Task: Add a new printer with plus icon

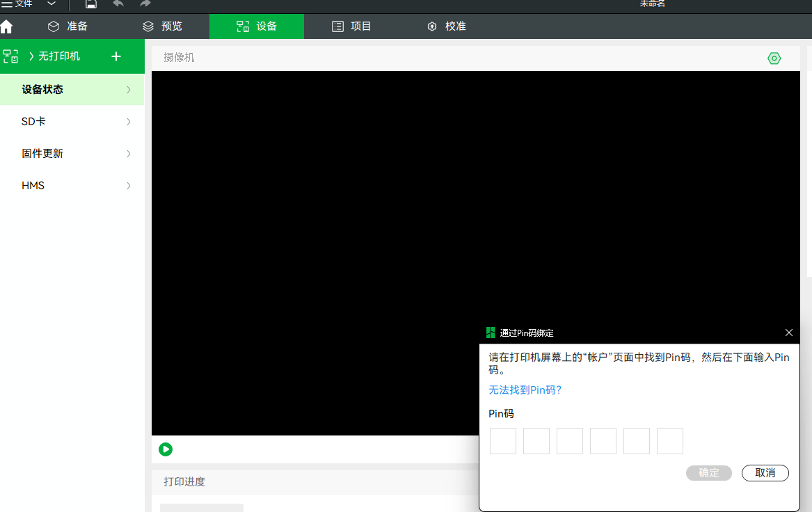Action: [116, 56]
